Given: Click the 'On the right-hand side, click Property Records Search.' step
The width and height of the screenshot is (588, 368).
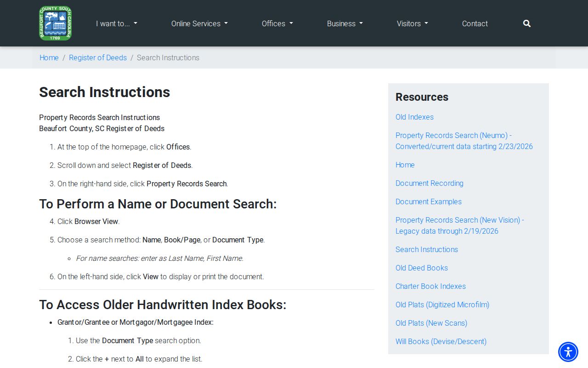Looking at the screenshot, I should coord(143,184).
